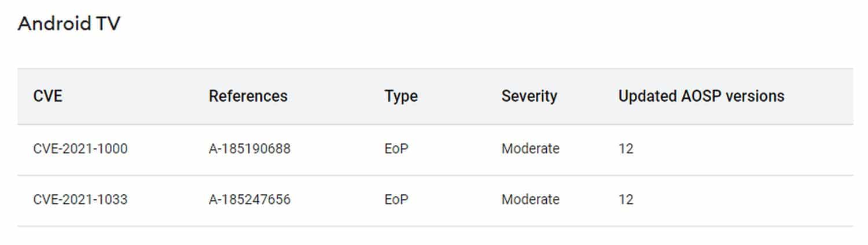Open reference A-185247656
This screenshot has width=868, height=245.
(249, 200)
